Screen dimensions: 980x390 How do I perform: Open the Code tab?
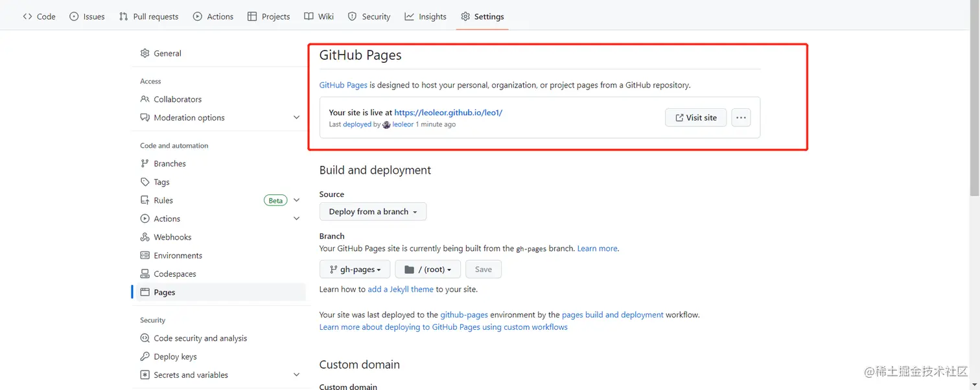(x=39, y=16)
